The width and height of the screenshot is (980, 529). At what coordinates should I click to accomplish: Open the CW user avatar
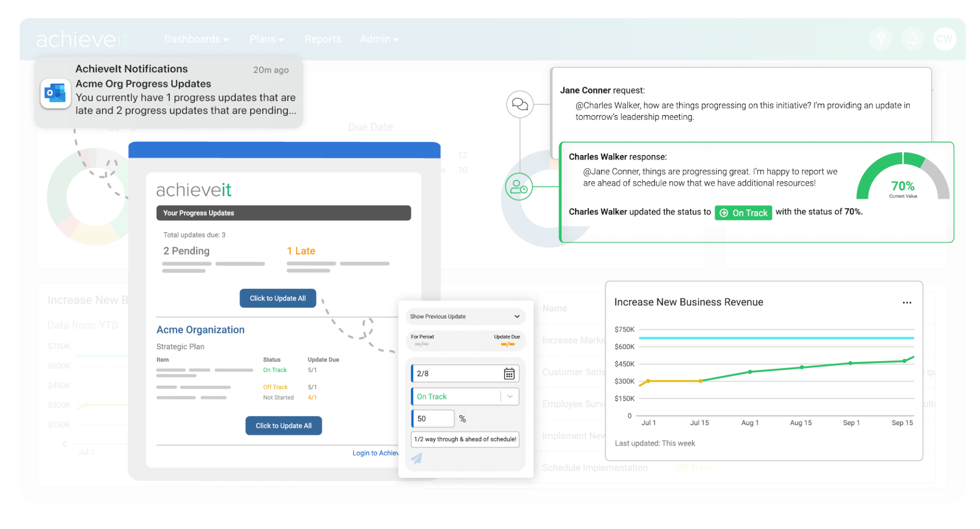coord(945,39)
